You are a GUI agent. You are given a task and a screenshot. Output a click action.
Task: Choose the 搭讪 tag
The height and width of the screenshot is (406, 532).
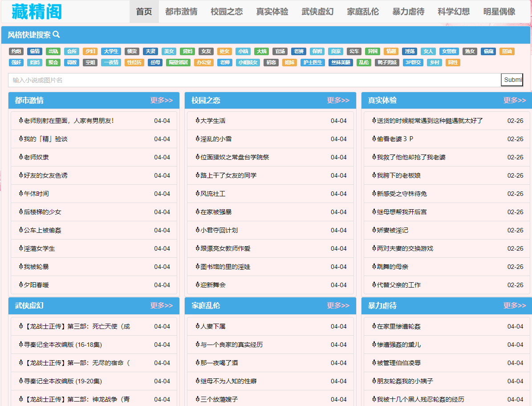pos(507,51)
